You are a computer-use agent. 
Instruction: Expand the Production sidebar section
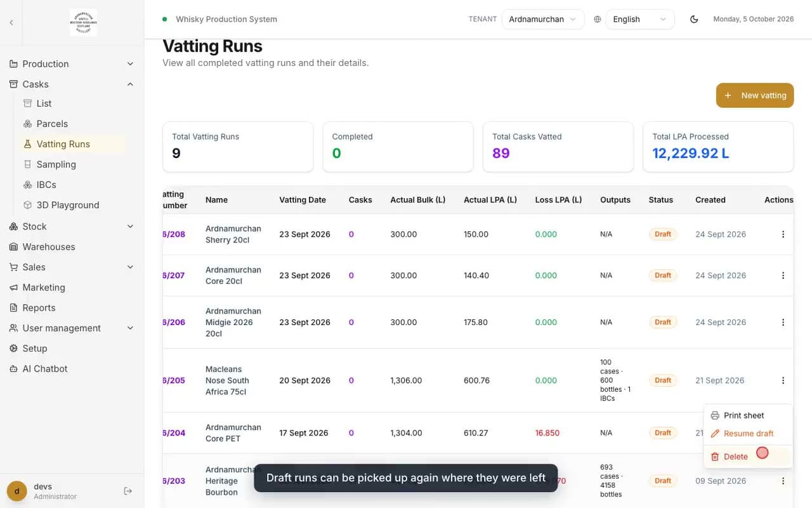(x=72, y=63)
